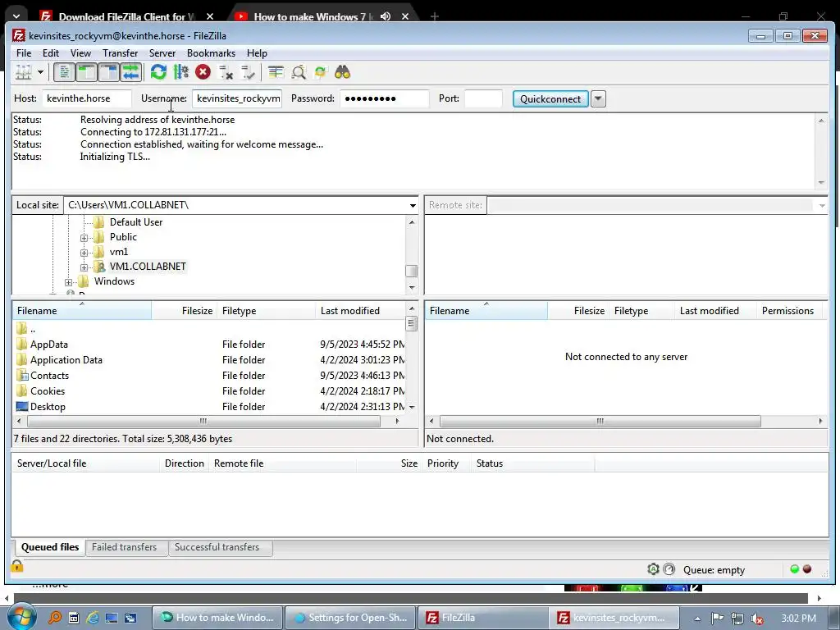Viewport: 840px width, 630px height.
Task: Cancel current operation red X icon
Action: 203,72
